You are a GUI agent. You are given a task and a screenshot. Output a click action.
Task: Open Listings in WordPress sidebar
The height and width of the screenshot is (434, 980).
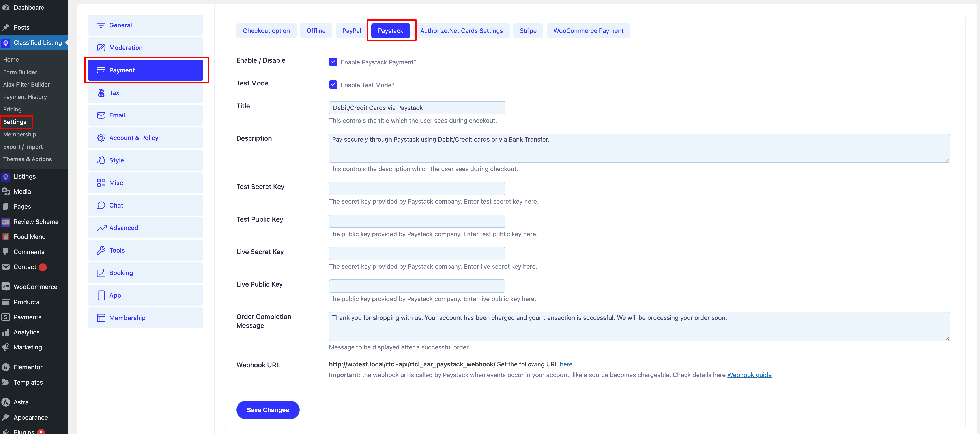(24, 176)
